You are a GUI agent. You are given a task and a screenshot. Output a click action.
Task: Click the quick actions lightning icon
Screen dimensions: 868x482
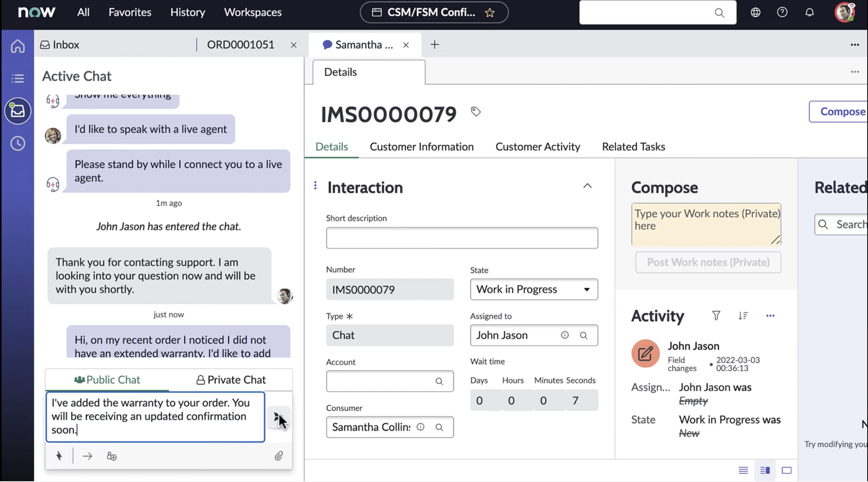59,456
